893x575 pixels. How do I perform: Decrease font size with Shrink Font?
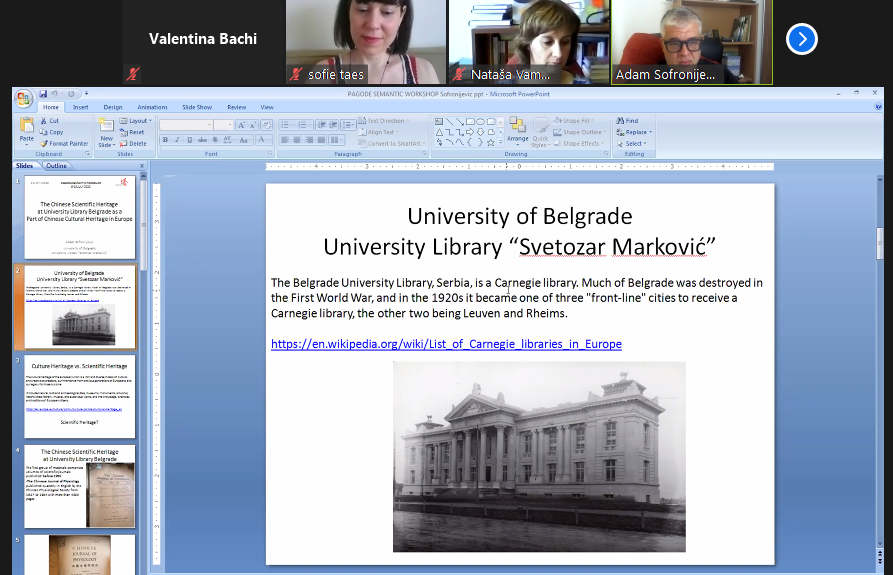coord(253,125)
